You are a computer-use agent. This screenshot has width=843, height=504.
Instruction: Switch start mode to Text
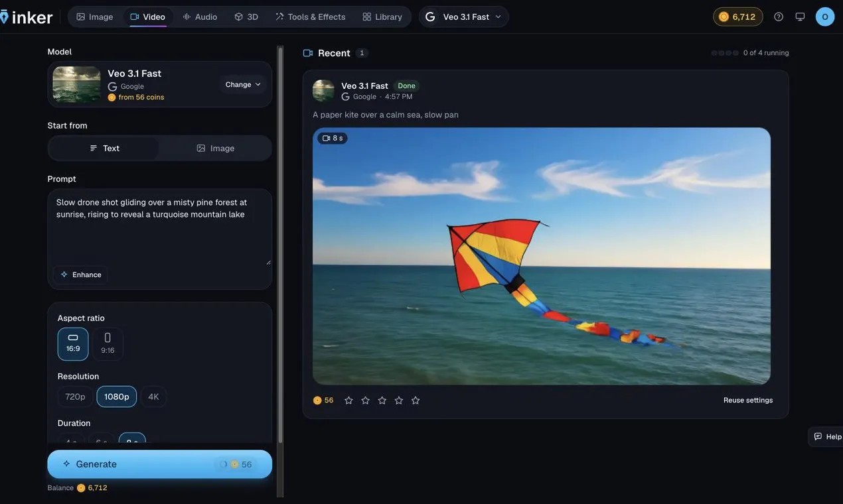(104, 148)
